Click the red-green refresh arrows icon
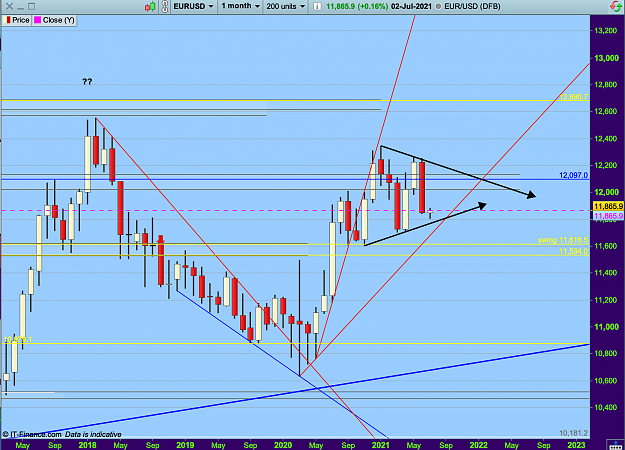625x450 pixels. (615, 6)
